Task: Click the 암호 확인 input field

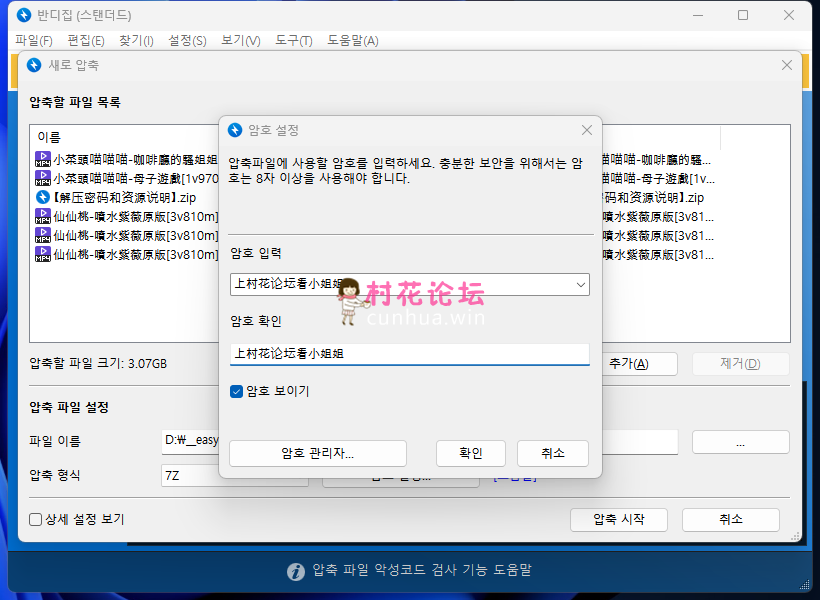Action: coord(409,353)
